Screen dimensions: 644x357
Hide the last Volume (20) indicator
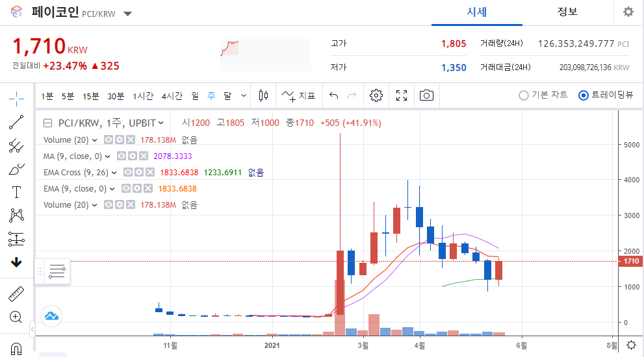(x=108, y=204)
